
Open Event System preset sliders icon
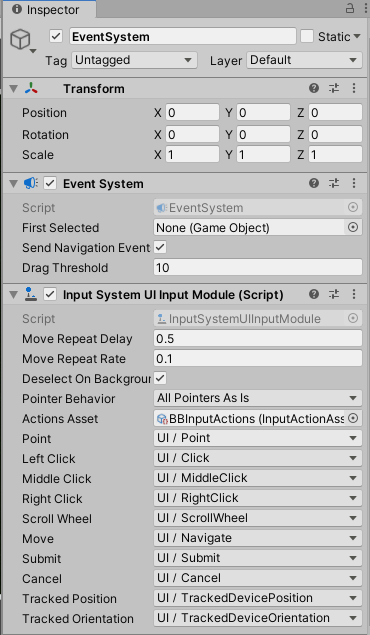(x=334, y=183)
